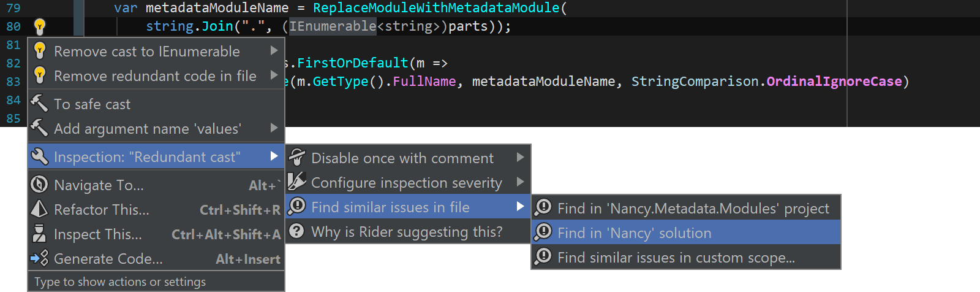Image resolution: width=980 pixels, height=292 pixels.
Task: Click the Disable once with comment icon
Action: click(297, 158)
